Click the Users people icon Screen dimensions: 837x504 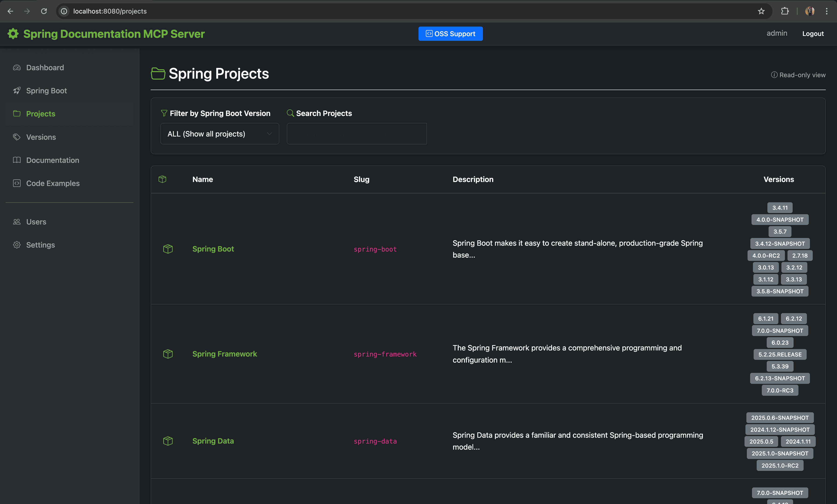point(17,222)
